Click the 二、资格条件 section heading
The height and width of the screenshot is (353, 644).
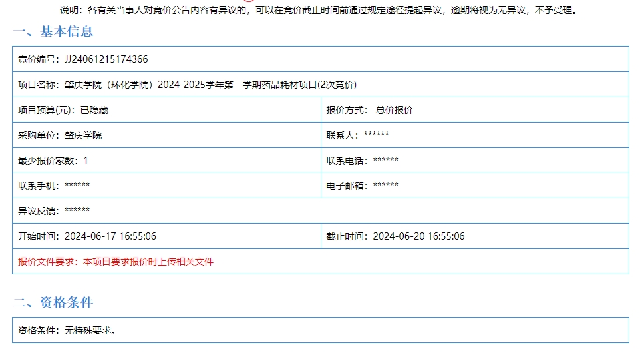click(53, 303)
